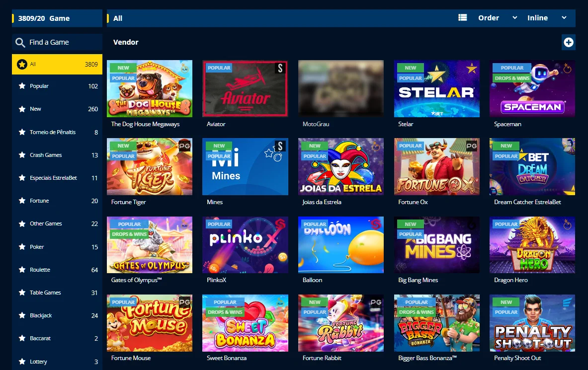Launch the Gates of Olympus game

[x=150, y=245]
